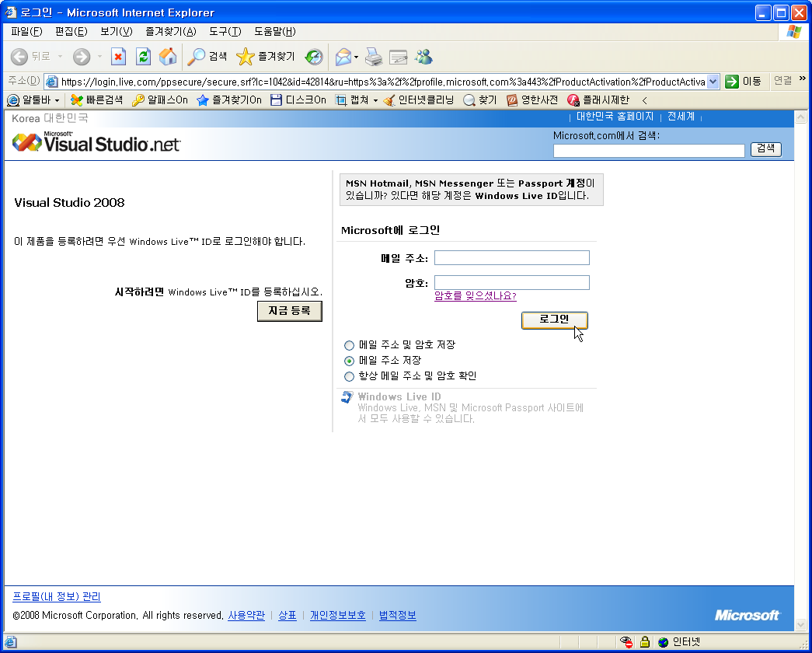Click the 즐겨찾기On star item

click(229, 100)
